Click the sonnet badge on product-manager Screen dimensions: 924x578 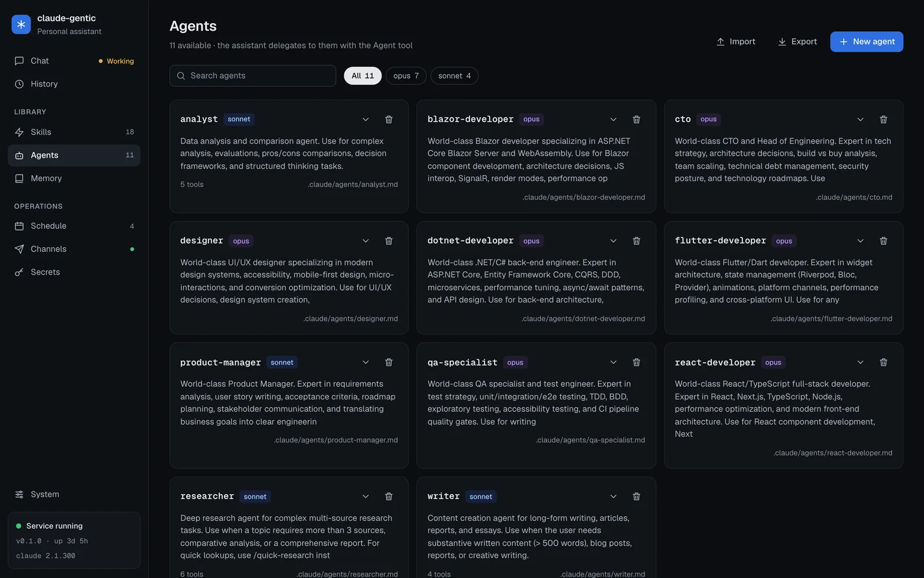282,362
